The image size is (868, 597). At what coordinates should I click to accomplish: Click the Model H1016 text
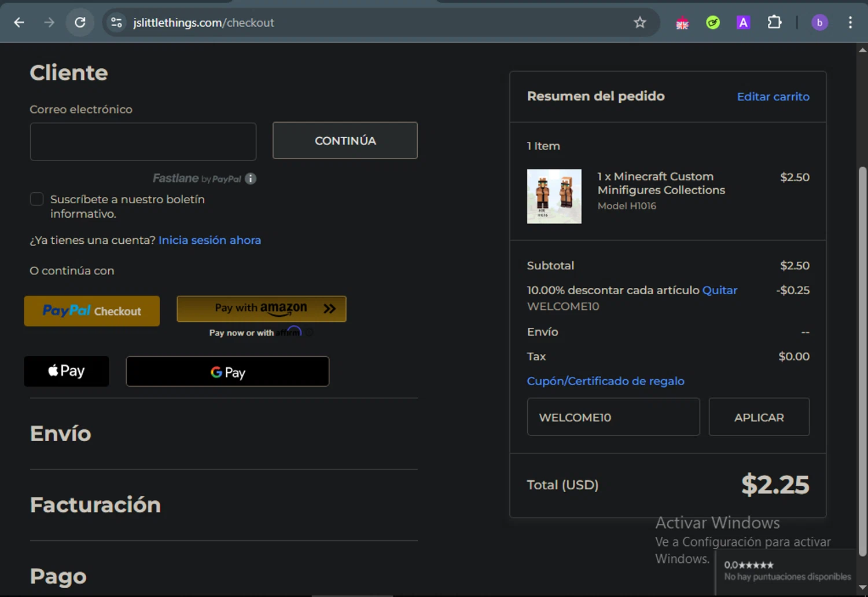(x=627, y=206)
